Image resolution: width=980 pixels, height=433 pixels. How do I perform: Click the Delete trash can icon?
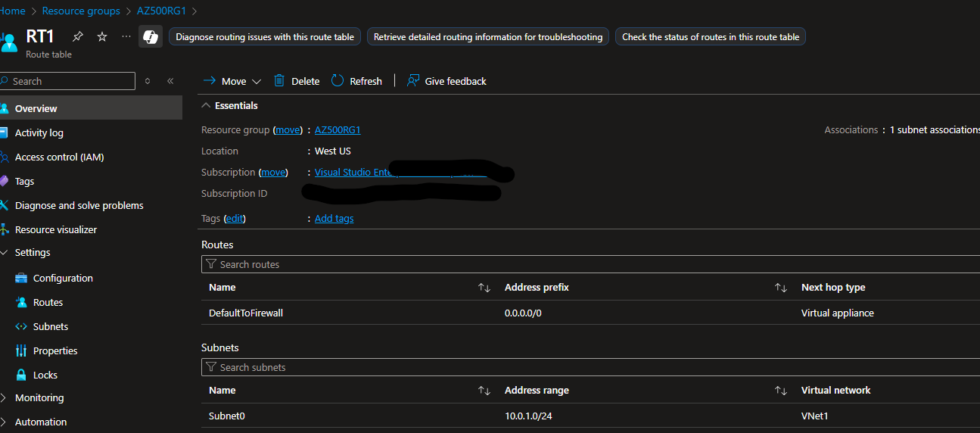[x=280, y=81]
